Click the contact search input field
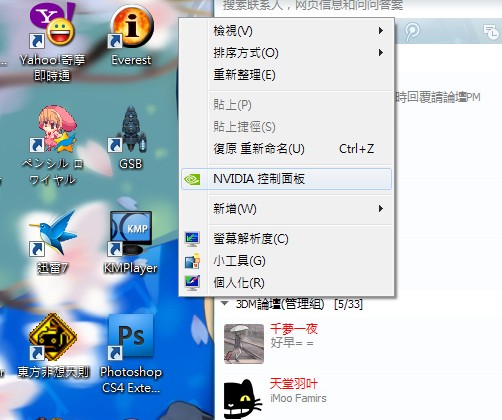Screen dimensions: 502x420 pyautogui.click(x=358, y=6)
